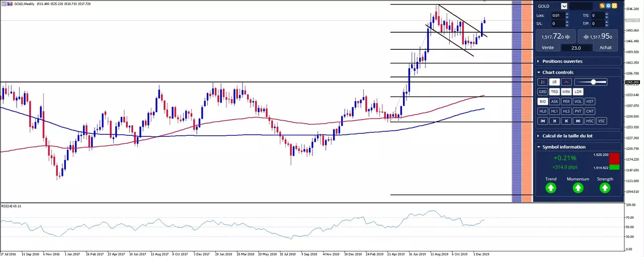
Task: Collapse the Chart controls section
Action: coord(578,72)
